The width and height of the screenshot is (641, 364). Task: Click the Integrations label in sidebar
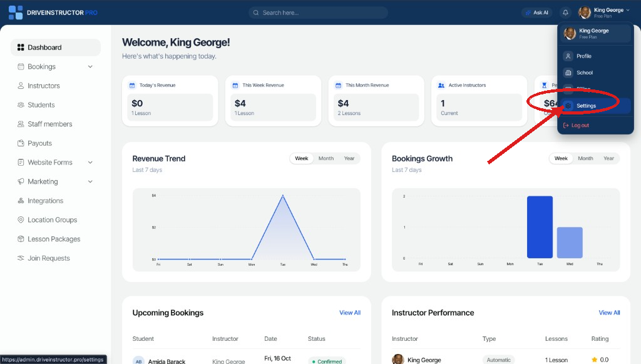pos(45,201)
